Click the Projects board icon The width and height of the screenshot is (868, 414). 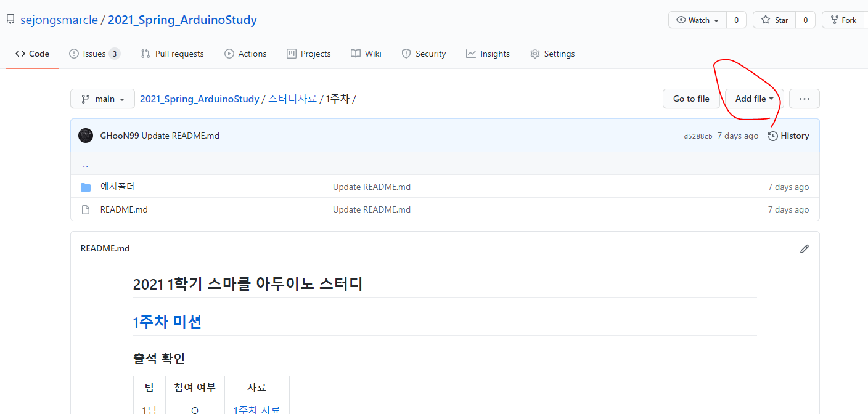coord(292,54)
